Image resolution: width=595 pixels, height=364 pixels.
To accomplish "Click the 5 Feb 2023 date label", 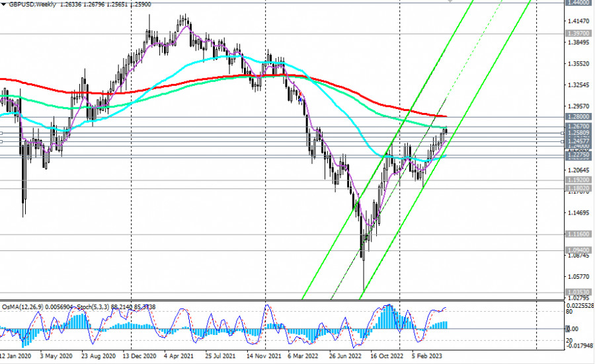I will (x=426, y=354).
